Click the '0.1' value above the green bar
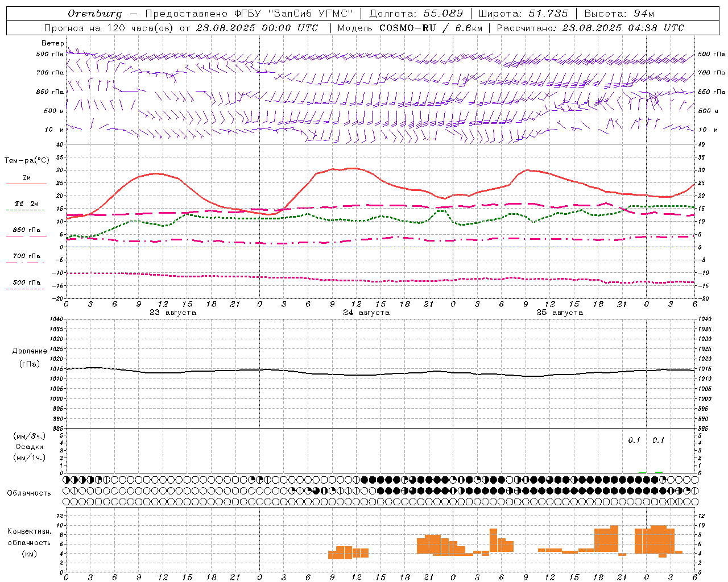The width and height of the screenshot is (728, 582). tap(659, 440)
